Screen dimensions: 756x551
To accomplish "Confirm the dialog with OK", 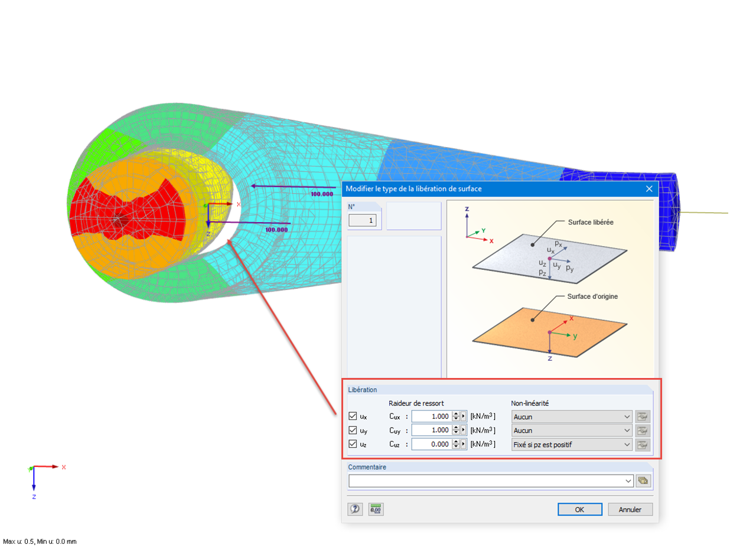I will point(579,509).
